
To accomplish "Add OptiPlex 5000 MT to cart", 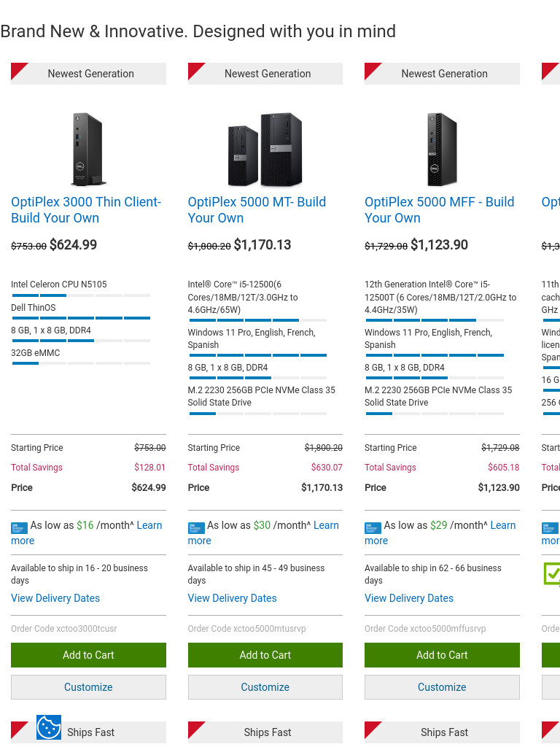I will click(265, 655).
